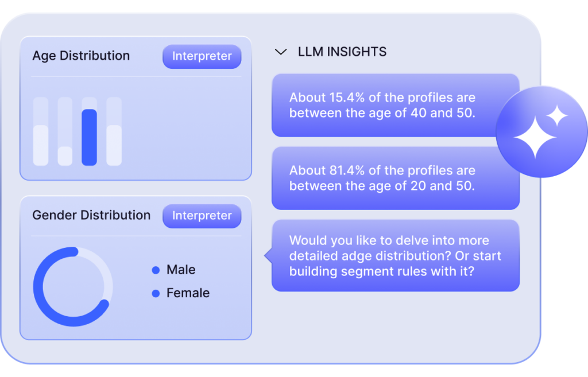Click the Gender Distribution card title
This screenshot has width=588, height=377.
pos(91,216)
